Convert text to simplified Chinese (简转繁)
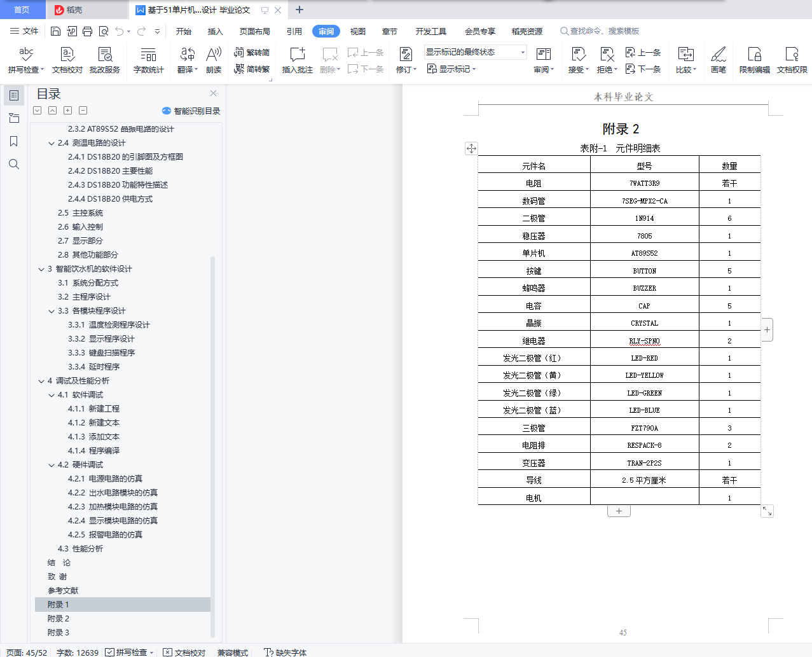Screen dimensions: 812x657 click(252, 69)
